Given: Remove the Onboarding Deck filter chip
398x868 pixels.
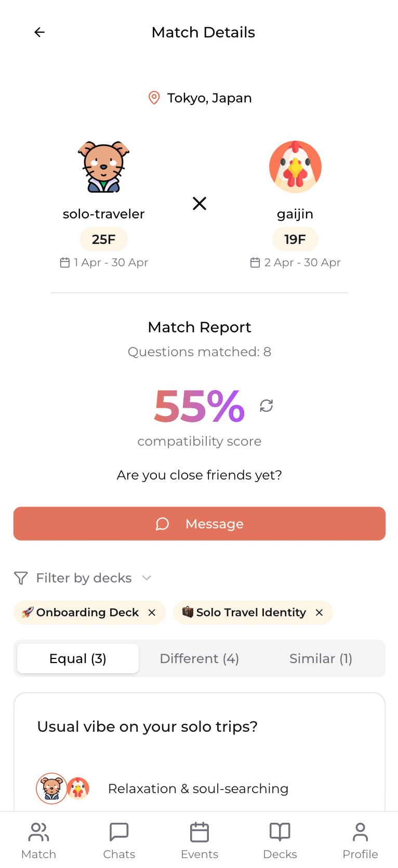Looking at the screenshot, I should [x=151, y=613].
